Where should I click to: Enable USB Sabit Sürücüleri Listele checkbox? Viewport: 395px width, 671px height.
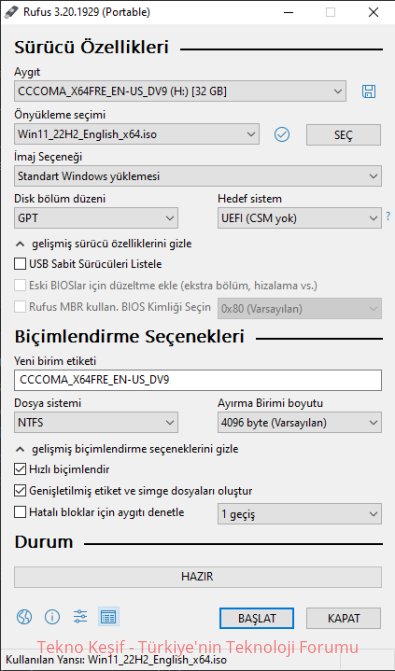[x=20, y=264]
